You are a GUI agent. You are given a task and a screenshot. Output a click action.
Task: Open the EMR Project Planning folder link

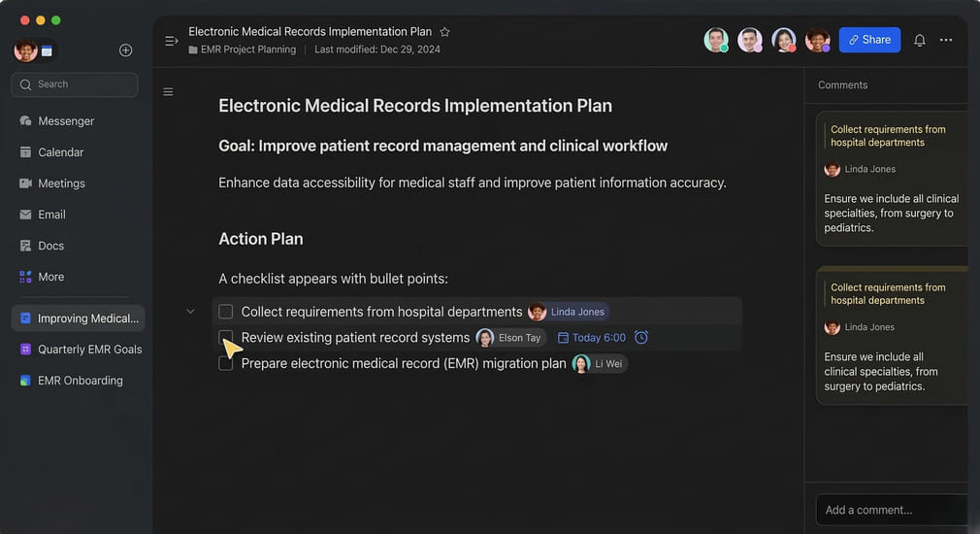point(247,50)
